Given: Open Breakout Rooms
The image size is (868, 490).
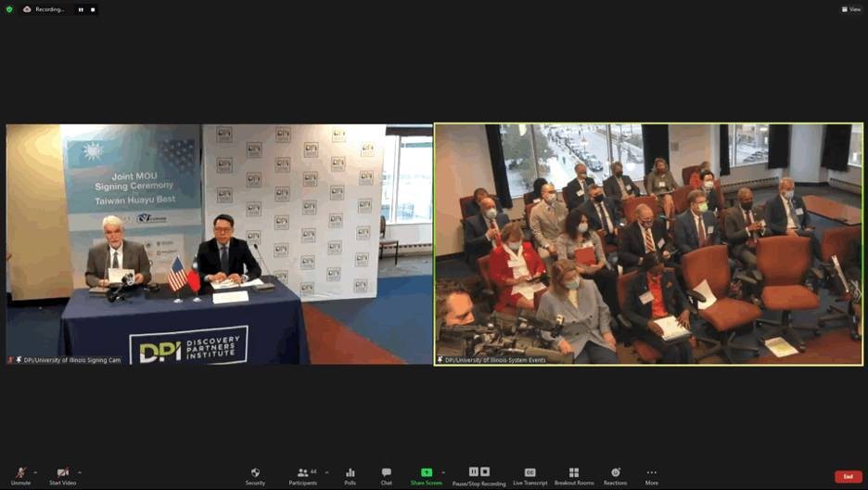Looking at the screenshot, I should pyautogui.click(x=573, y=475).
